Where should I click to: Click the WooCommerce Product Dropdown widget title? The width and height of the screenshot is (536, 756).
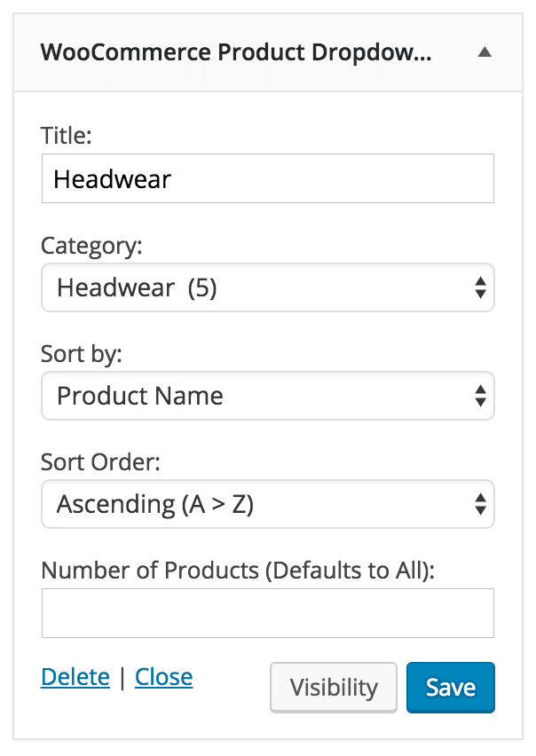click(236, 52)
